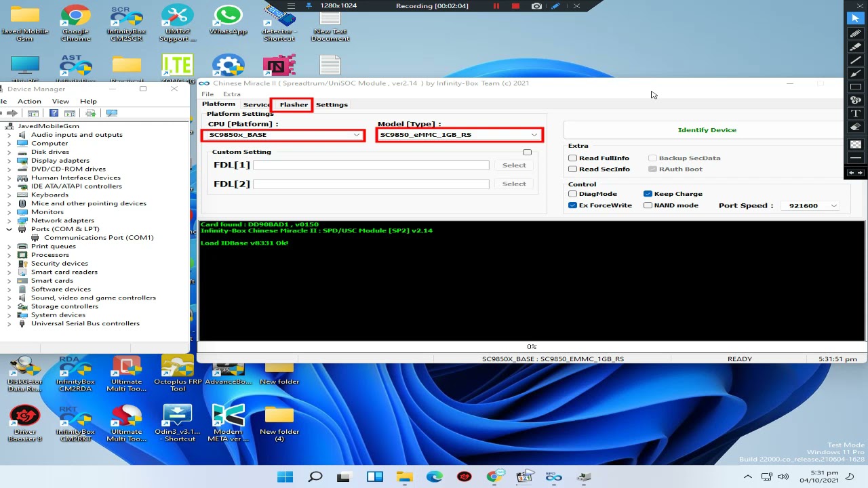Open Odin3 shortcut on desktop
The image size is (868, 488).
178,424
